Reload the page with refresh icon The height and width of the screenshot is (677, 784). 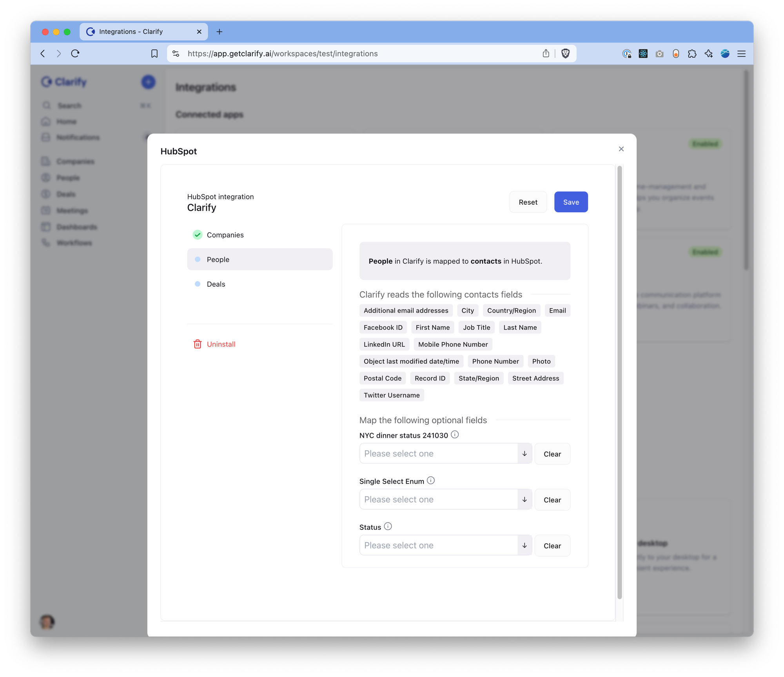[x=75, y=53]
